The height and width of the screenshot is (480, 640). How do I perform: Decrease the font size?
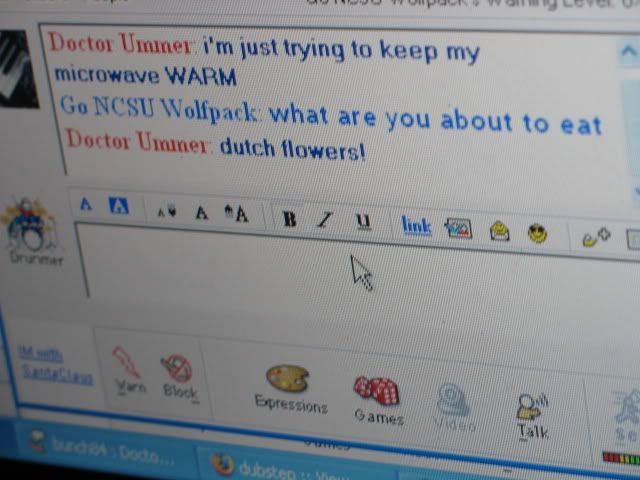(165, 210)
